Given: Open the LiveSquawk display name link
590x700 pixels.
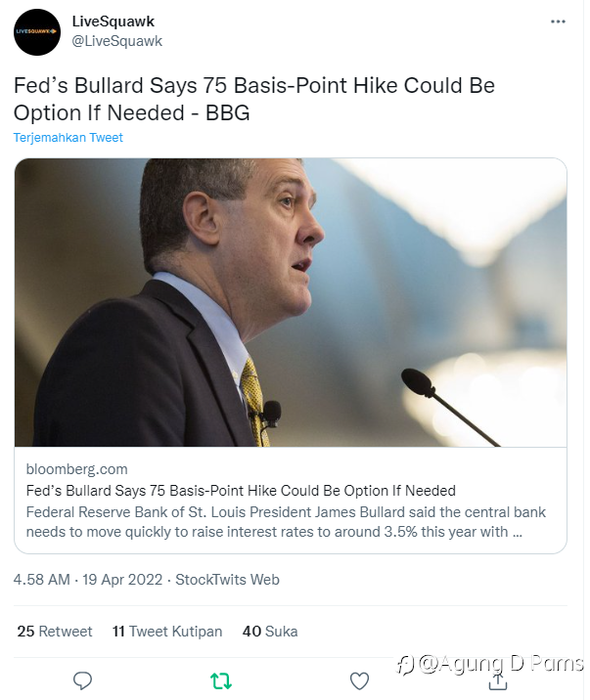Looking at the screenshot, I should pyautogui.click(x=113, y=22).
